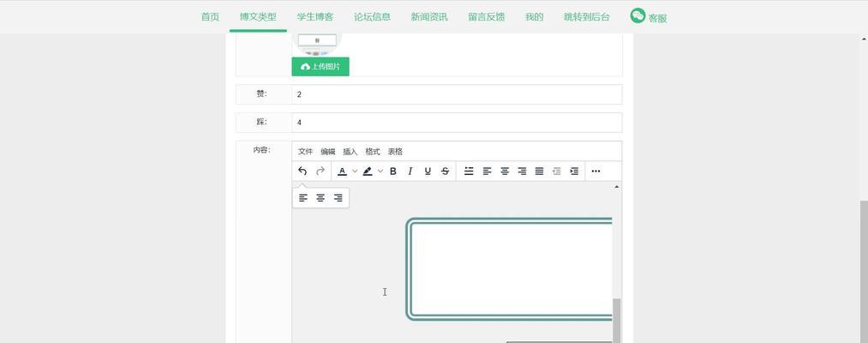Open the 编辑 editor menu

(x=327, y=151)
